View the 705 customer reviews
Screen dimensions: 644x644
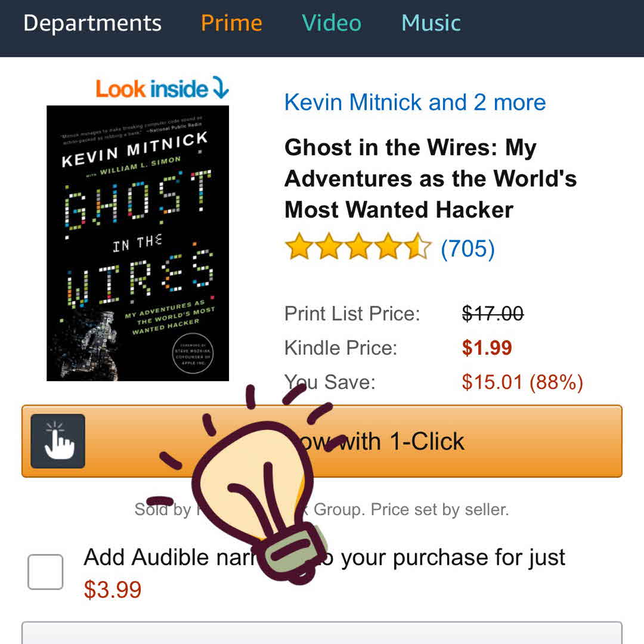467,249
